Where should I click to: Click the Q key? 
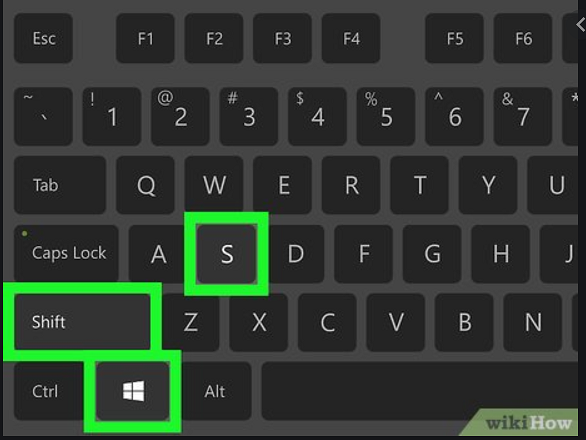145,185
